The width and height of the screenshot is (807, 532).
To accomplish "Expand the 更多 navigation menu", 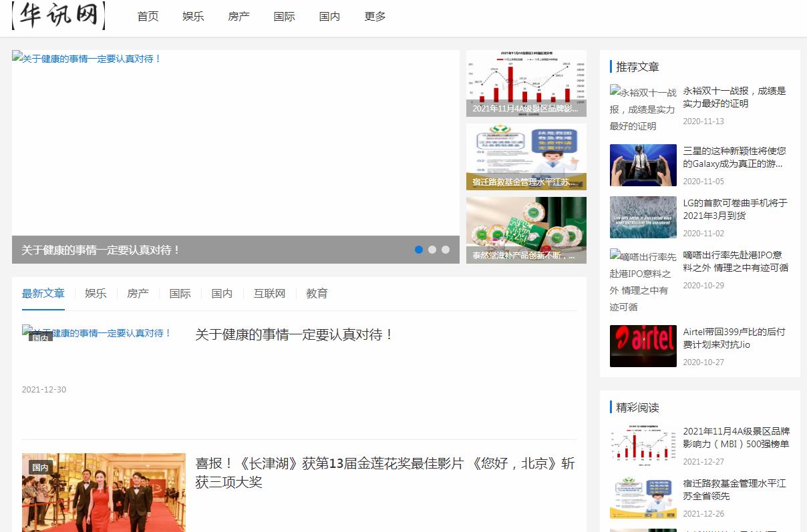I will pos(375,17).
